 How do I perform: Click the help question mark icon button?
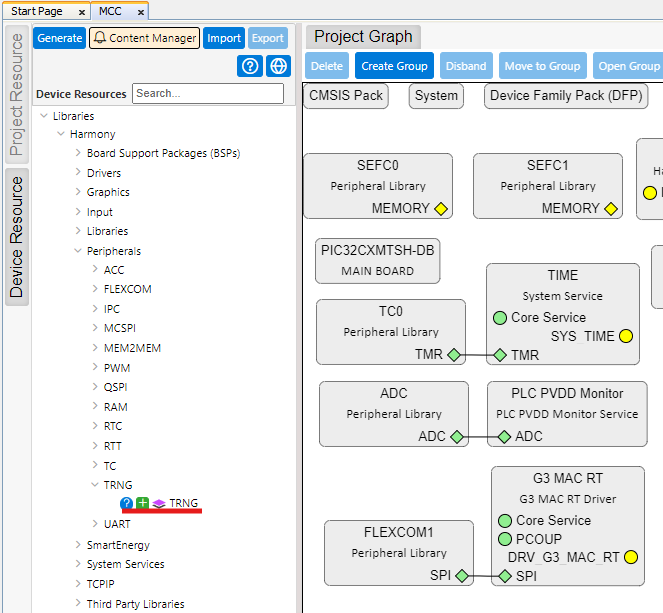pyautogui.click(x=250, y=66)
